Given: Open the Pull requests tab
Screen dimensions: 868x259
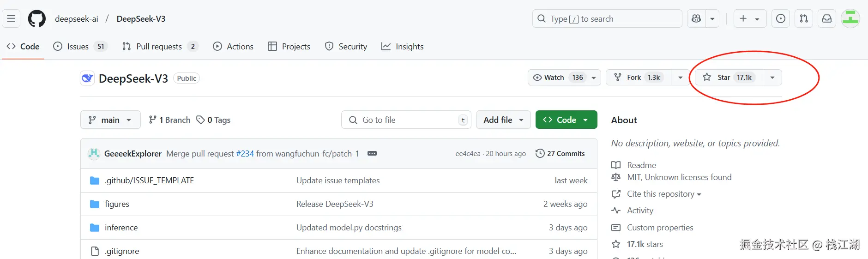Looking at the screenshot, I should click(x=159, y=47).
